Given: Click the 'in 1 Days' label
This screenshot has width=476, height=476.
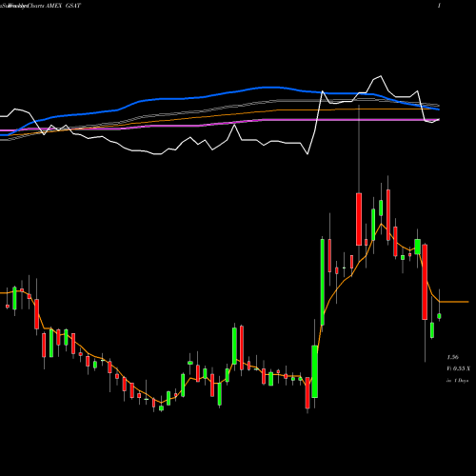Looking at the screenshot, I should (458, 380).
